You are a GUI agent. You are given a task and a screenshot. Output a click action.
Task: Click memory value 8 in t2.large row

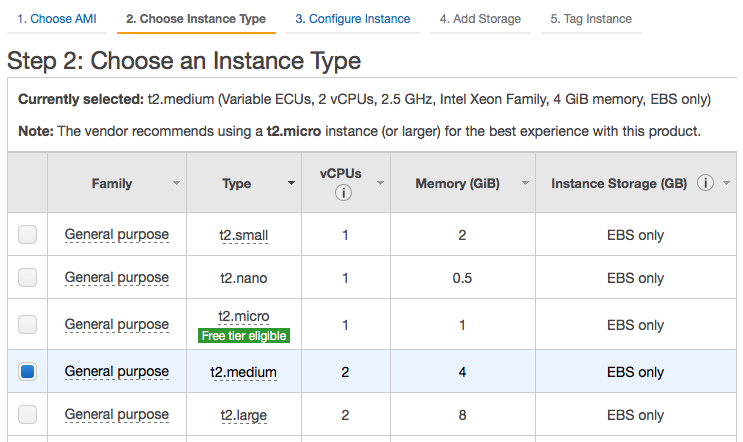tap(462, 415)
